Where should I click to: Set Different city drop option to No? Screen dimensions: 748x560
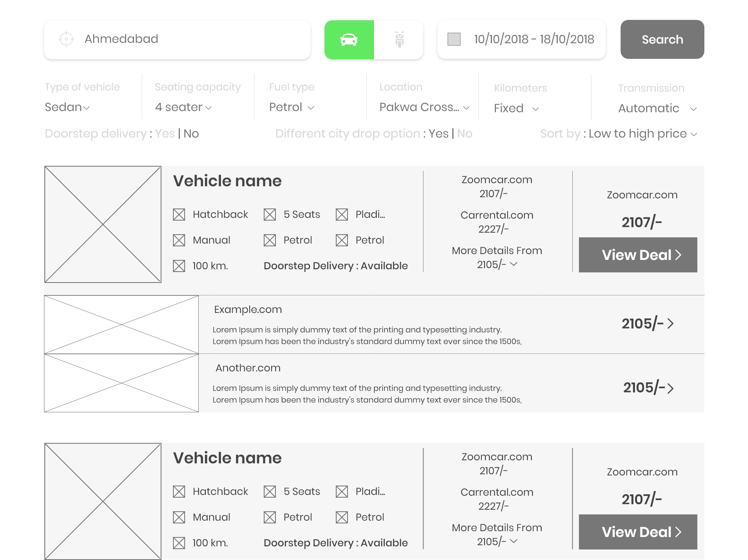tap(465, 134)
